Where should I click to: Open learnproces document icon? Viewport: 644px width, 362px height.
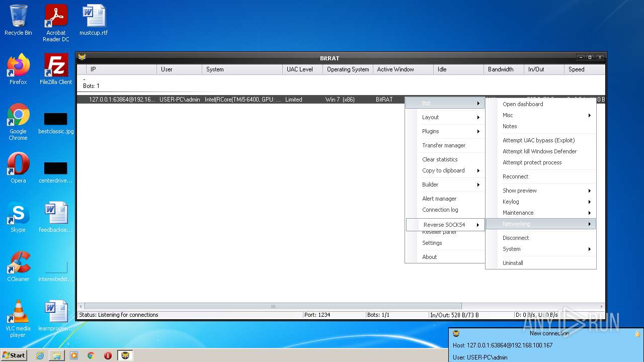[x=56, y=317]
